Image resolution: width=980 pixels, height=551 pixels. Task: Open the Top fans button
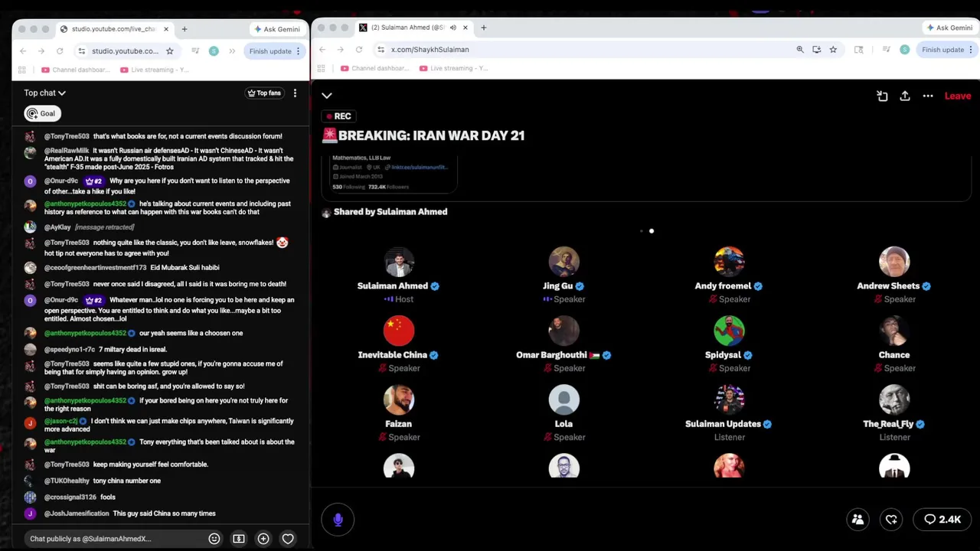[x=264, y=93]
